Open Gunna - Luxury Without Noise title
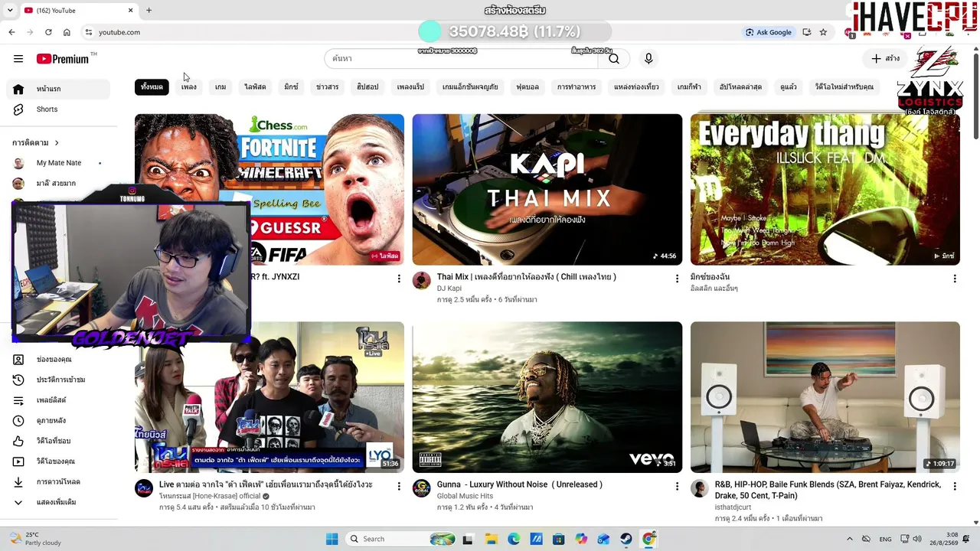 tap(520, 484)
